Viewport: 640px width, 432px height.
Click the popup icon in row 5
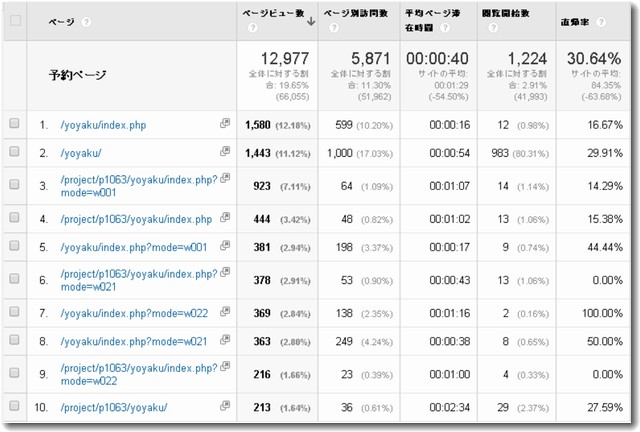[x=225, y=246]
